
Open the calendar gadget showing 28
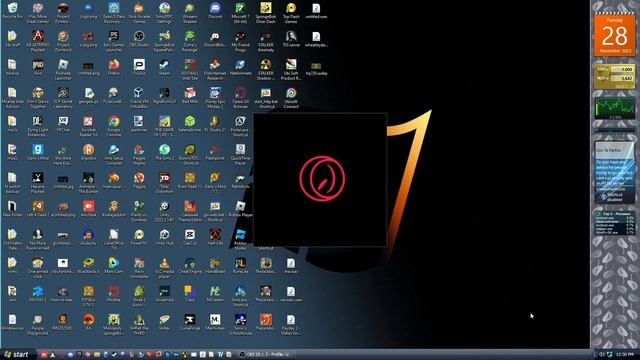point(614,36)
